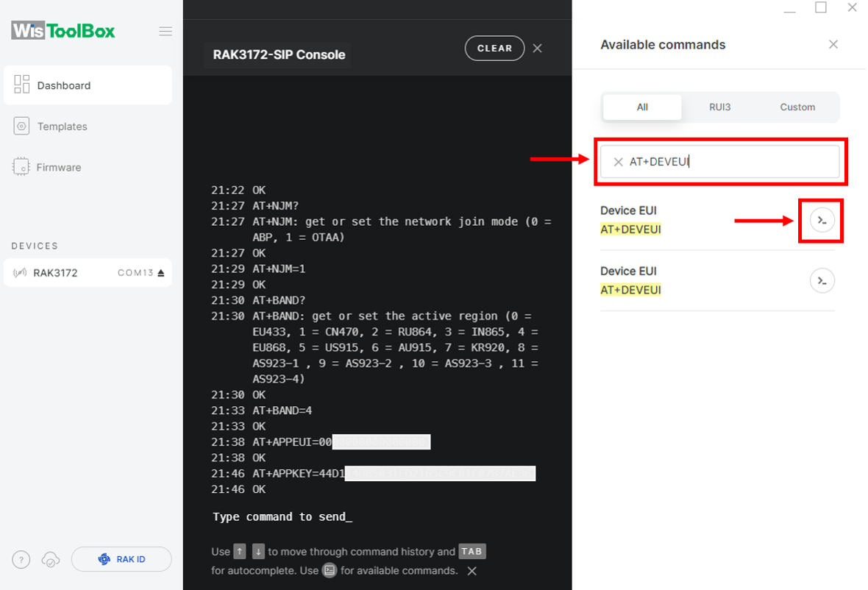Click the AT+BAND? console line
868x590 pixels.
tap(279, 301)
